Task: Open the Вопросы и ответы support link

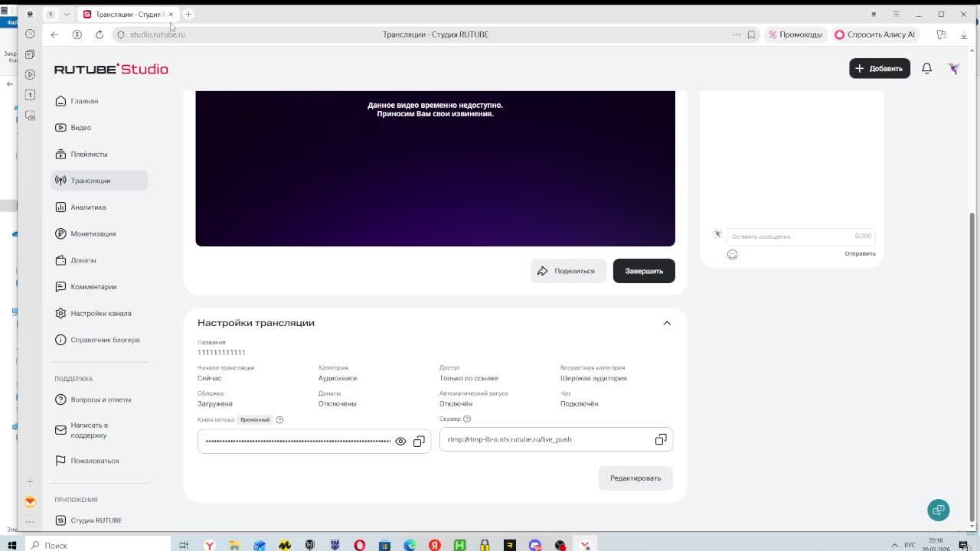Action: tap(99, 399)
